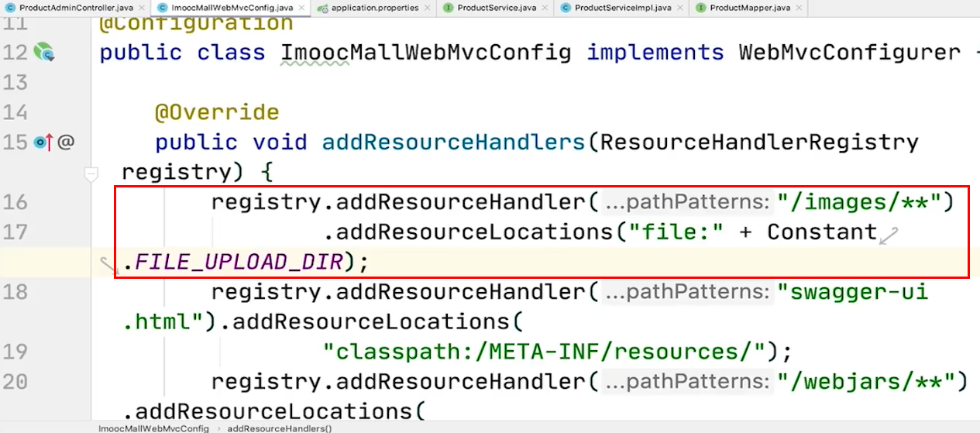Close the application.properties tab
This screenshot has height=433, width=980.
click(x=428, y=8)
